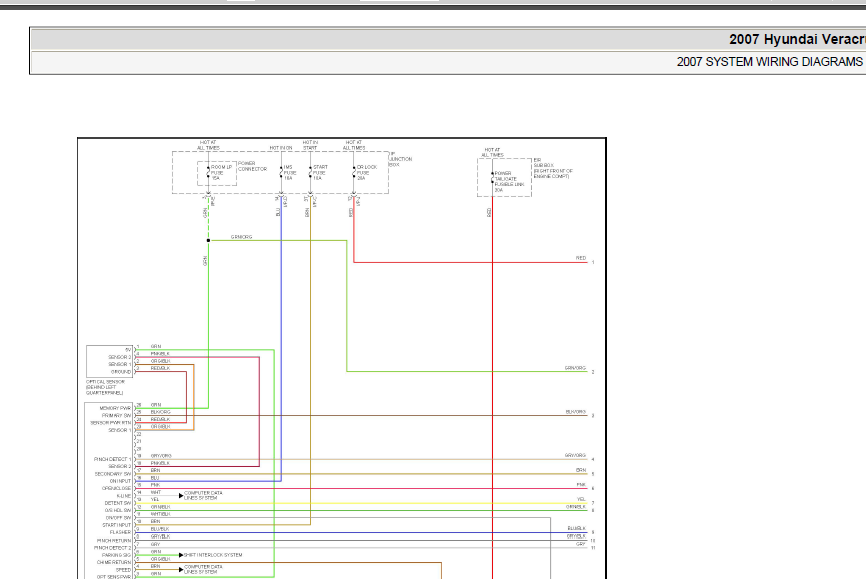This screenshot has height=579, width=866.
Task: Click the BRN label at terminal 5
Action: pyautogui.click(x=581, y=470)
